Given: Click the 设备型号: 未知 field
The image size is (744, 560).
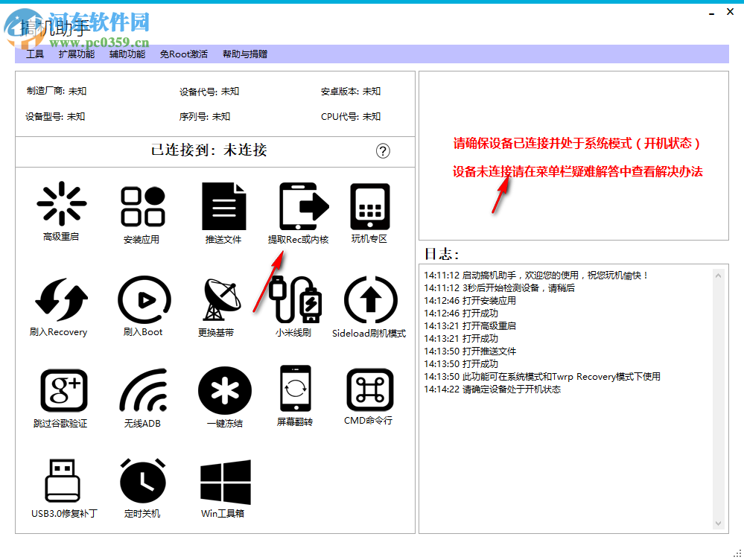Looking at the screenshot, I should (x=55, y=116).
